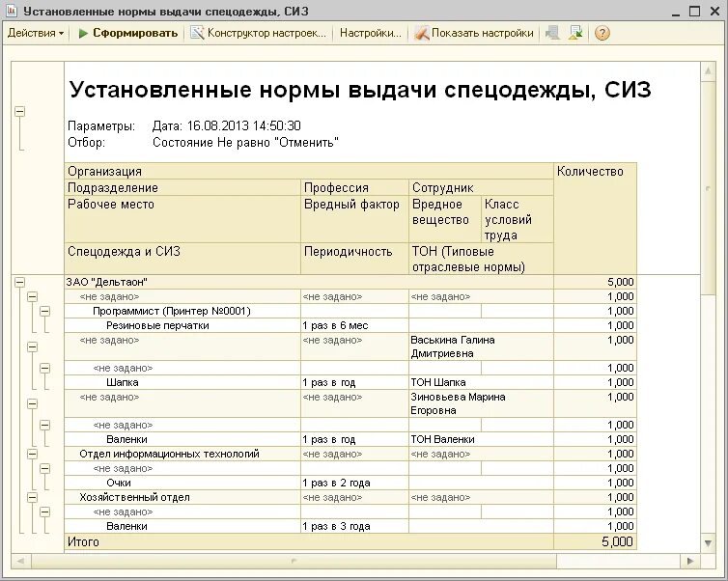This screenshot has height=581, width=728.
Task: Collapse the report header parameters group
Action: (x=19, y=111)
